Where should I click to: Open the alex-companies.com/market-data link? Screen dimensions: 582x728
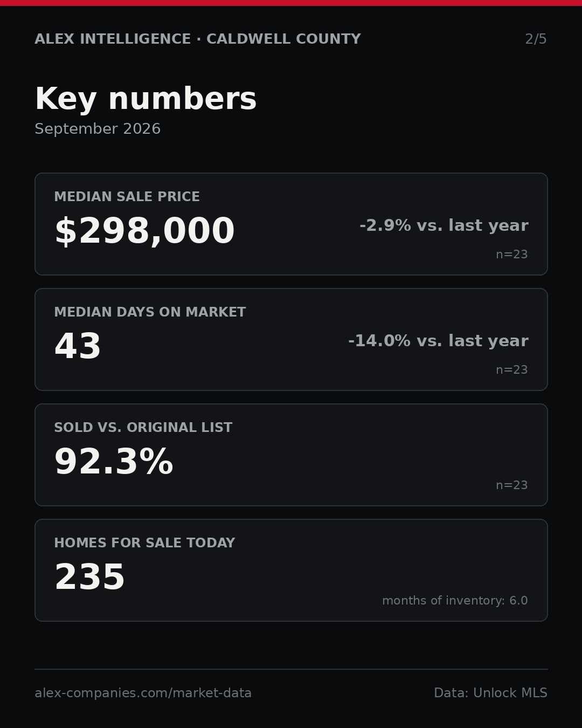[x=143, y=693]
